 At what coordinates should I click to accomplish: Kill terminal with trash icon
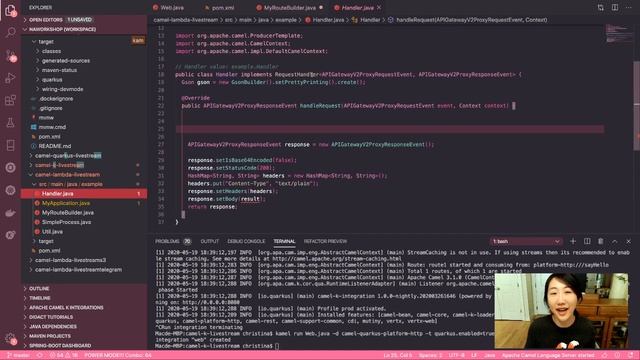pyautogui.click(x=601, y=241)
